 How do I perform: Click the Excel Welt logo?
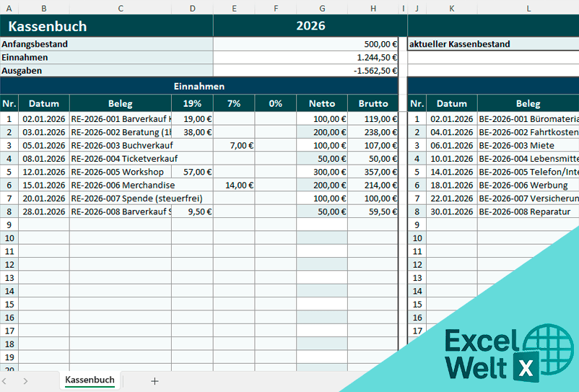point(498,353)
